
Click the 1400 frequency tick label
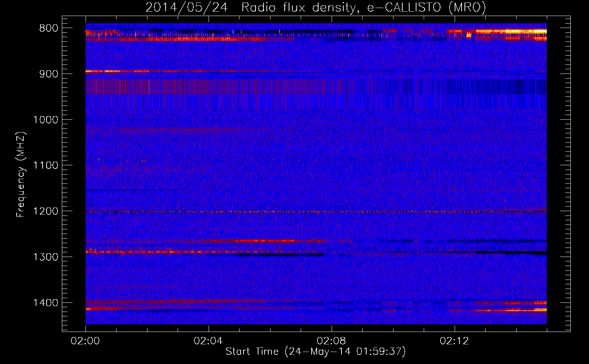pos(46,303)
